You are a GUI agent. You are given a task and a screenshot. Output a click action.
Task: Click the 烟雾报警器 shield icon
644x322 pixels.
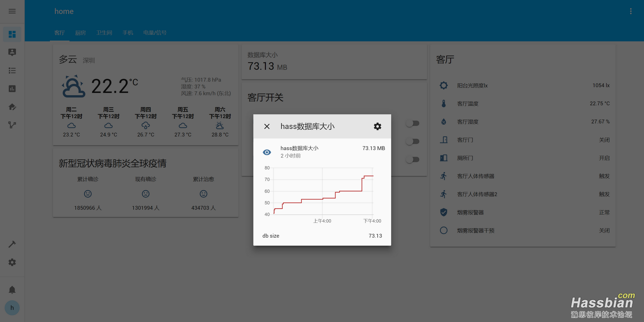click(x=444, y=212)
